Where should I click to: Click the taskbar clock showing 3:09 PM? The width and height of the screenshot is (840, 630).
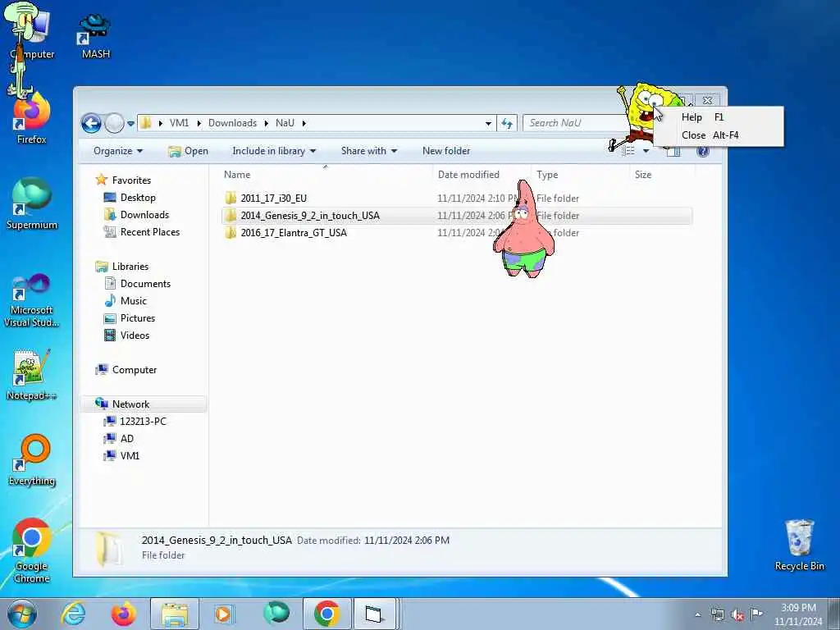pyautogui.click(x=798, y=614)
